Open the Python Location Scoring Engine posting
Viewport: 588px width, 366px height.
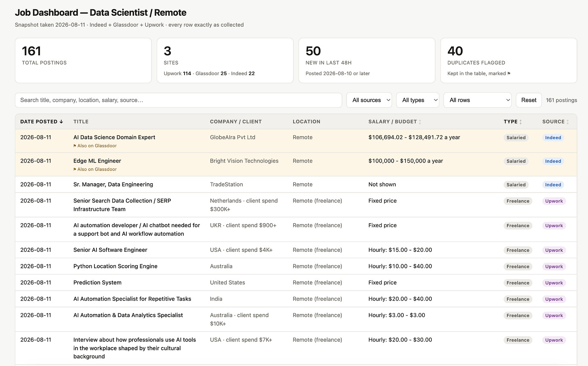[x=115, y=266]
